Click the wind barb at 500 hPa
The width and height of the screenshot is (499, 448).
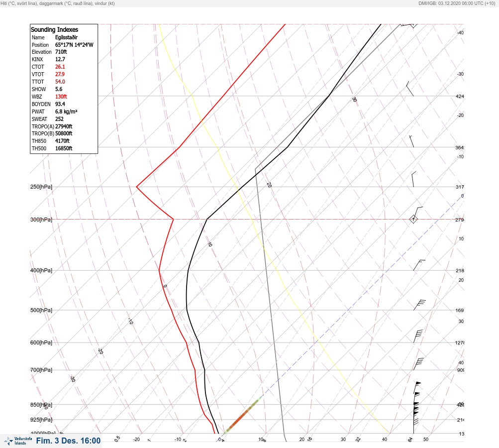click(419, 305)
